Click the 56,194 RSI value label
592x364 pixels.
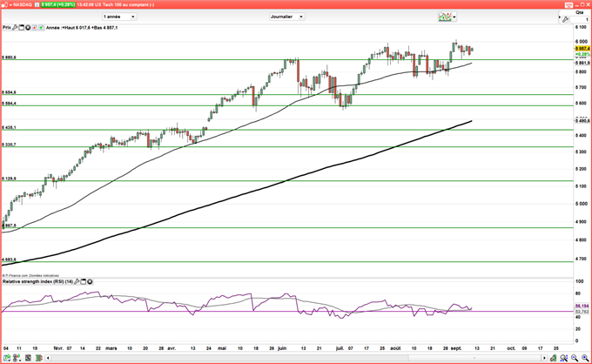click(x=582, y=306)
